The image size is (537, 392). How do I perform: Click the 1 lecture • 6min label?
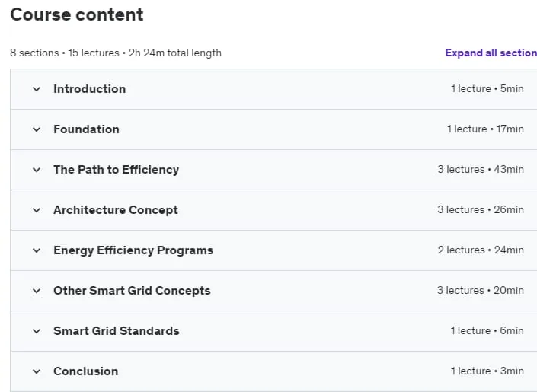click(x=487, y=330)
